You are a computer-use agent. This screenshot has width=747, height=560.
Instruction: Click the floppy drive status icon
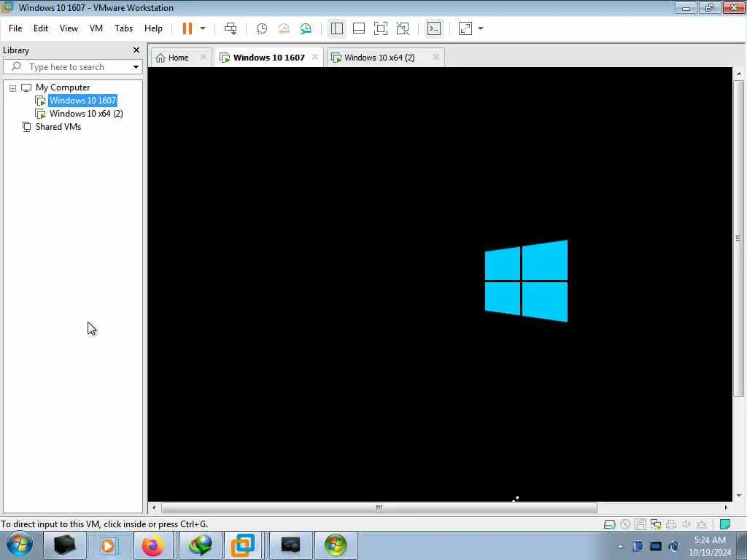[640, 524]
